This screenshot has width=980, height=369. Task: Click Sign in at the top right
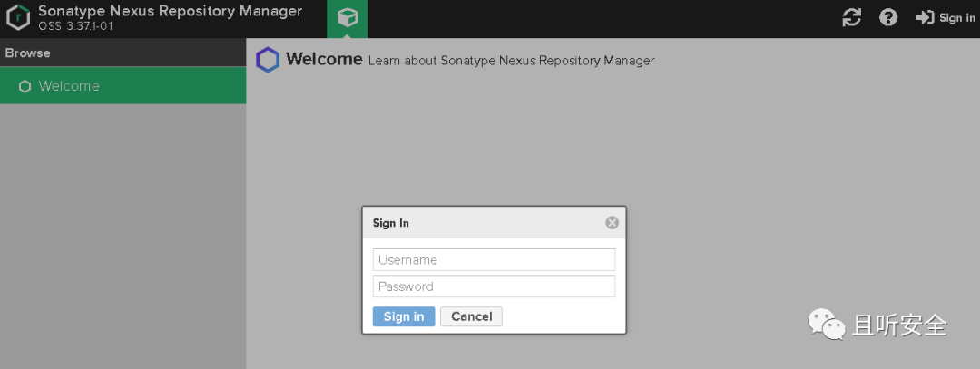point(945,18)
